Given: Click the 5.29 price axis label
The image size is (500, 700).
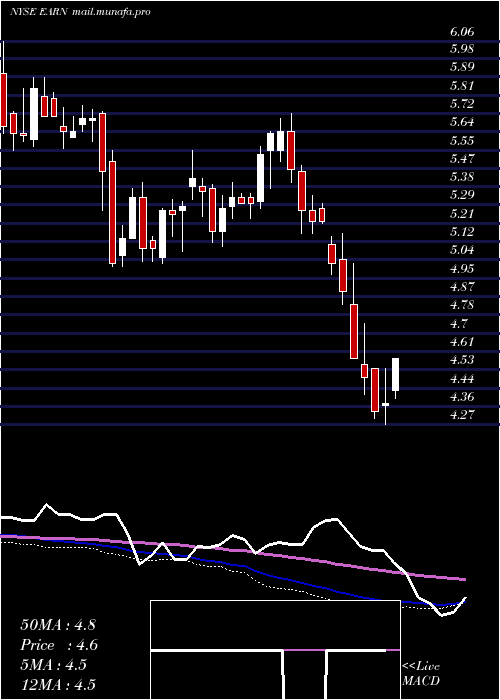Looking at the screenshot, I should (x=462, y=195).
